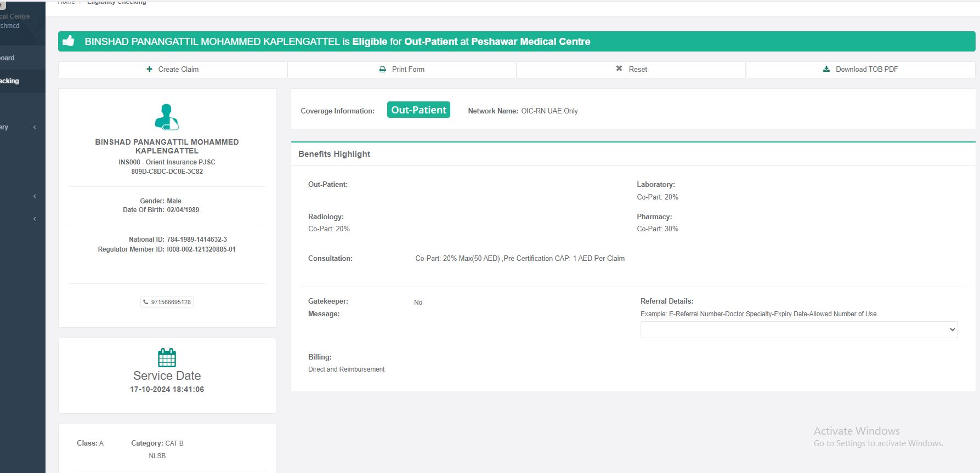The height and width of the screenshot is (473, 980).
Task: Click the Home breadcrumb link
Action: click(x=66, y=2)
